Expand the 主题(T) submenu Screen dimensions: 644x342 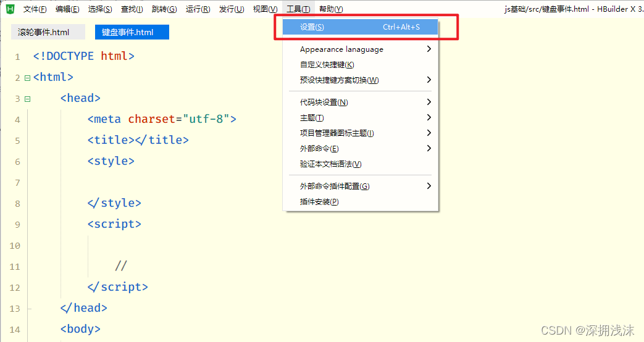tap(361, 118)
